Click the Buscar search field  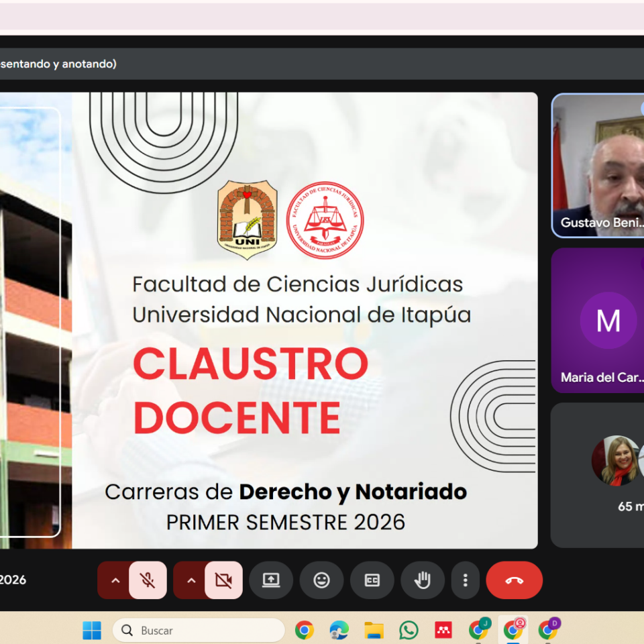(x=199, y=630)
